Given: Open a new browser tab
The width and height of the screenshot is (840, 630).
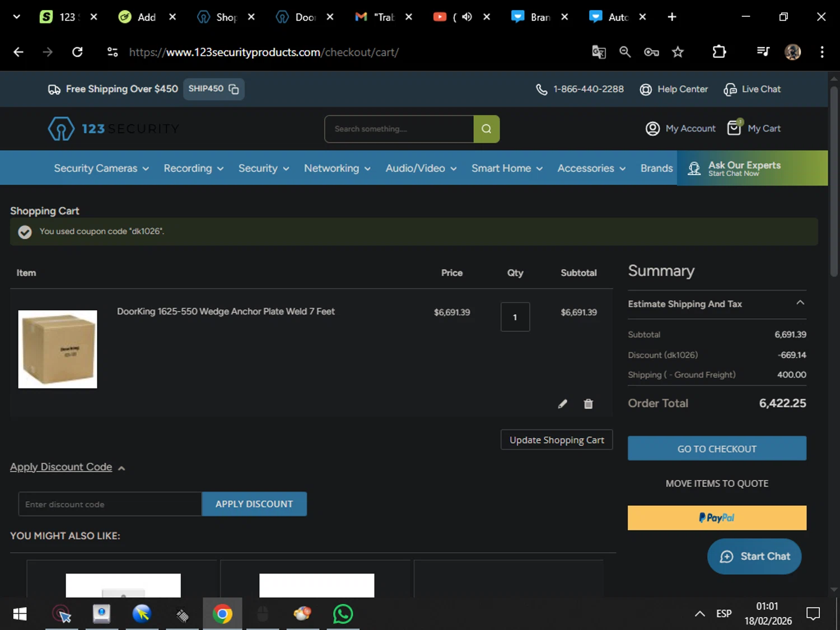Looking at the screenshot, I should (x=672, y=17).
